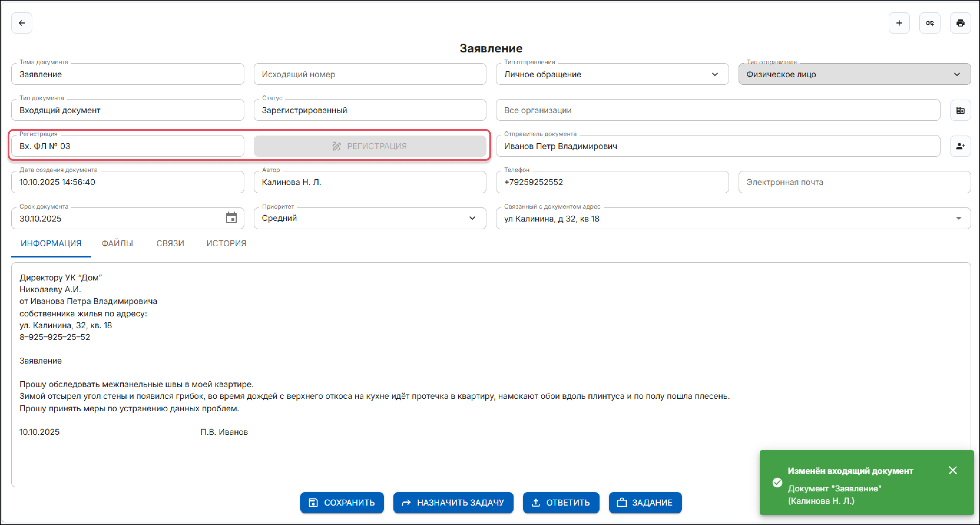The image size is (980, 525).
Task: Click the add sender person icon
Action: [960, 146]
